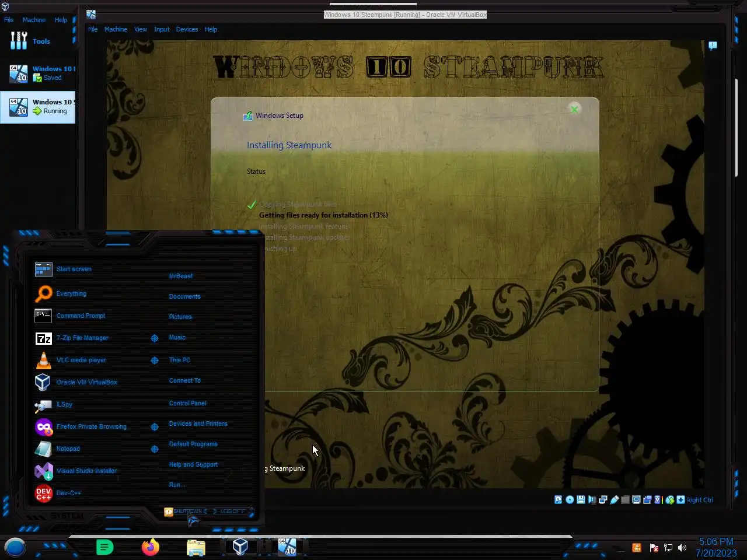This screenshot has height=560, width=747.
Task: Open Documents from start menu
Action: [184, 296]
